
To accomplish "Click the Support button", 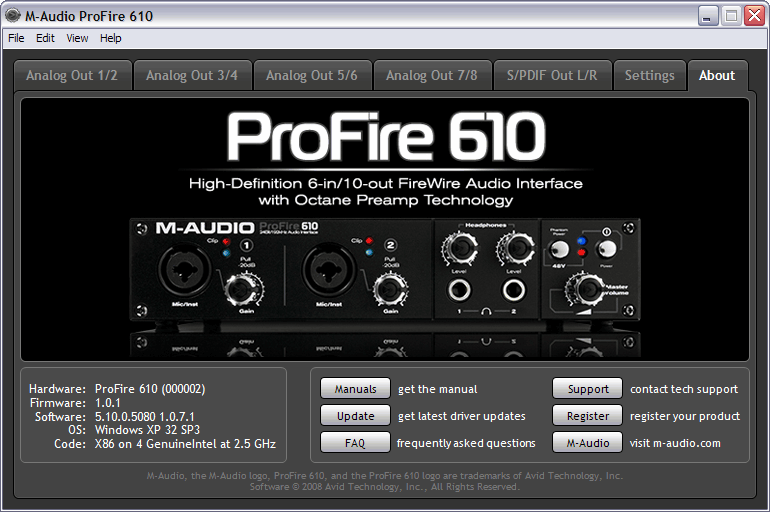I will click(x=587, y=389).
